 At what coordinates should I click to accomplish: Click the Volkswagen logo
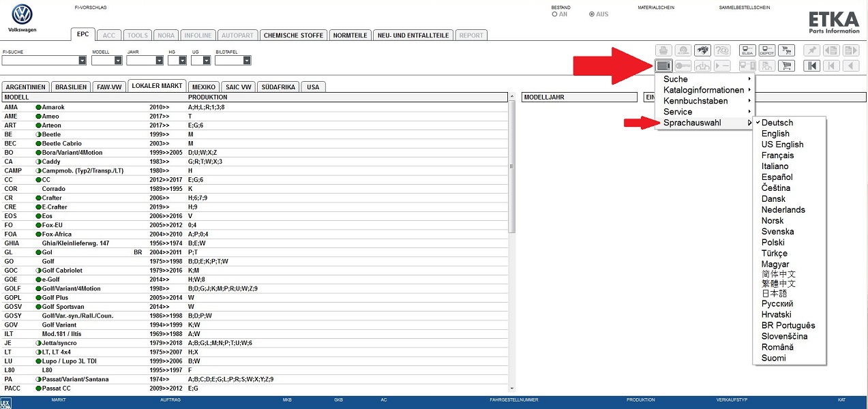pyautogui.click(x=23, y=15)
